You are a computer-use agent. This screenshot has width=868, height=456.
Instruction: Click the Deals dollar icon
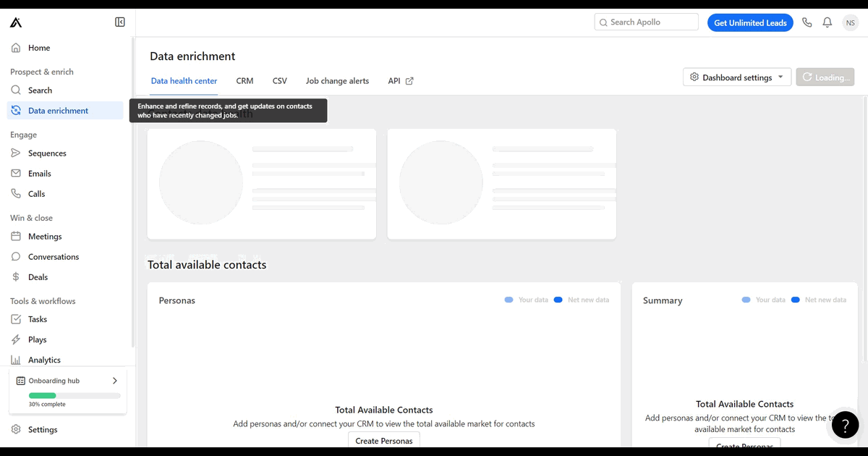point(16,277)
